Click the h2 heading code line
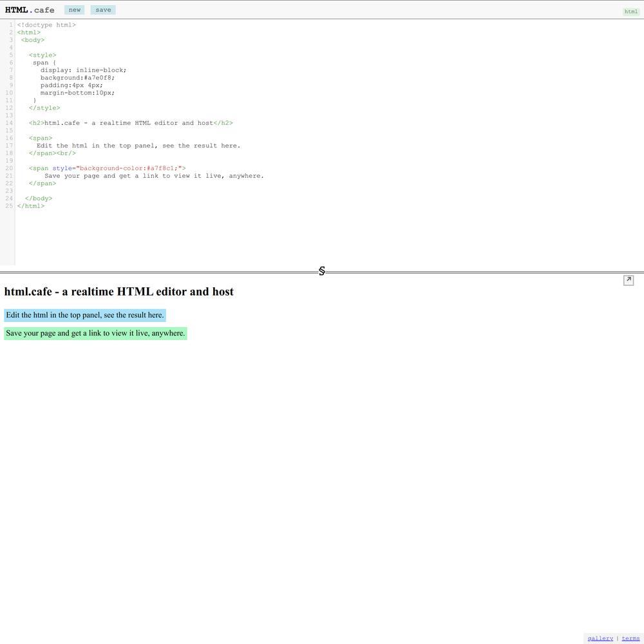The image size is (644, 644). tap(131, 123)
